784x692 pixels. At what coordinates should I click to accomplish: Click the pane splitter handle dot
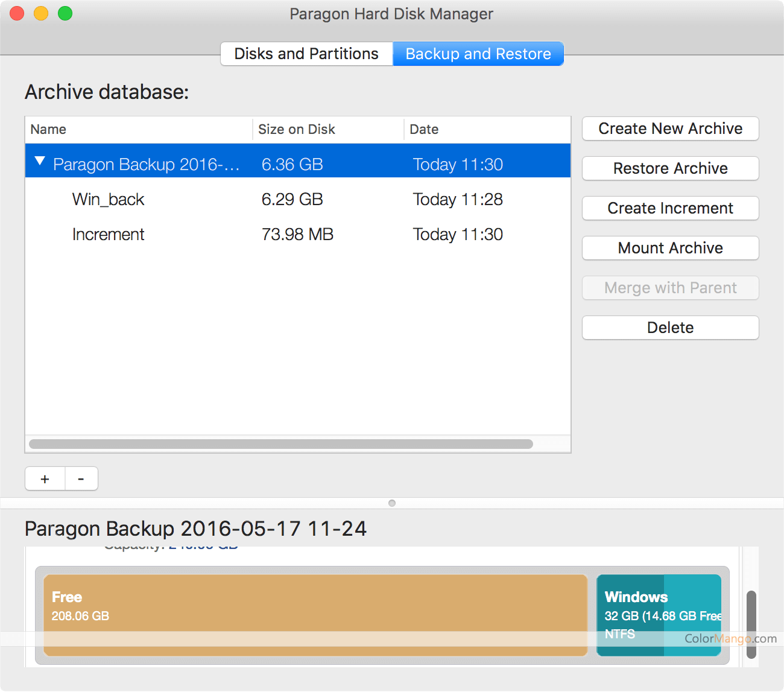(392, 503)
